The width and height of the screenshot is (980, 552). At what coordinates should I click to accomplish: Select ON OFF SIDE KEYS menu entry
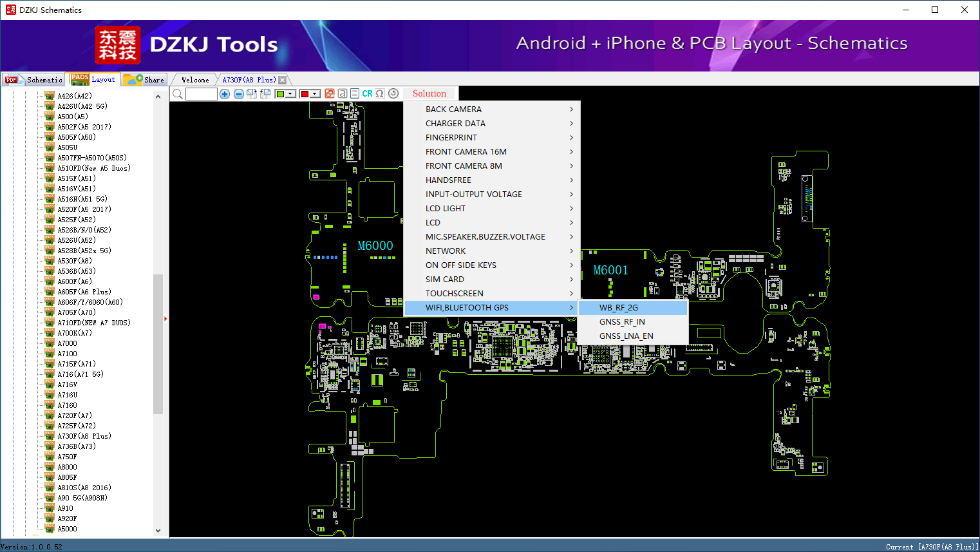tap(492, 265)
